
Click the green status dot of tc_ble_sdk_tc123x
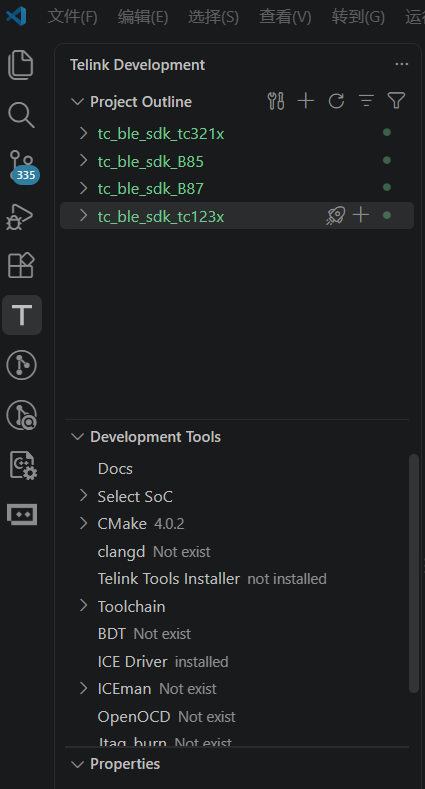point(387,215)
